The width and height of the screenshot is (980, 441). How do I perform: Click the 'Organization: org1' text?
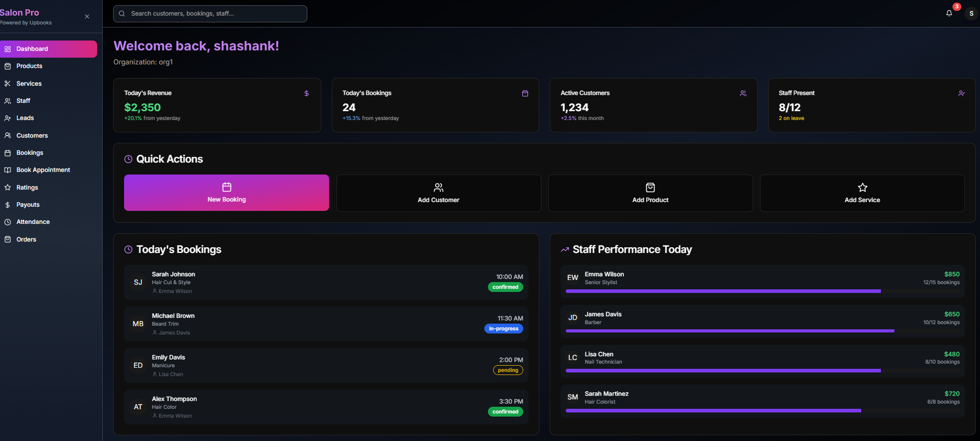[143, 62]
